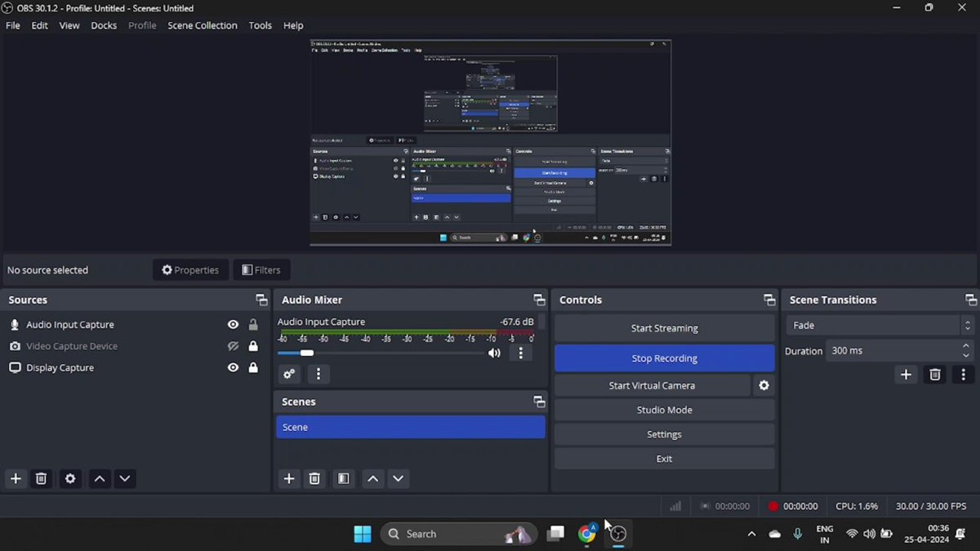Screen dimensions: 980x551
Task: Unlock the Video Capture Device source
Action: [253, 346]
